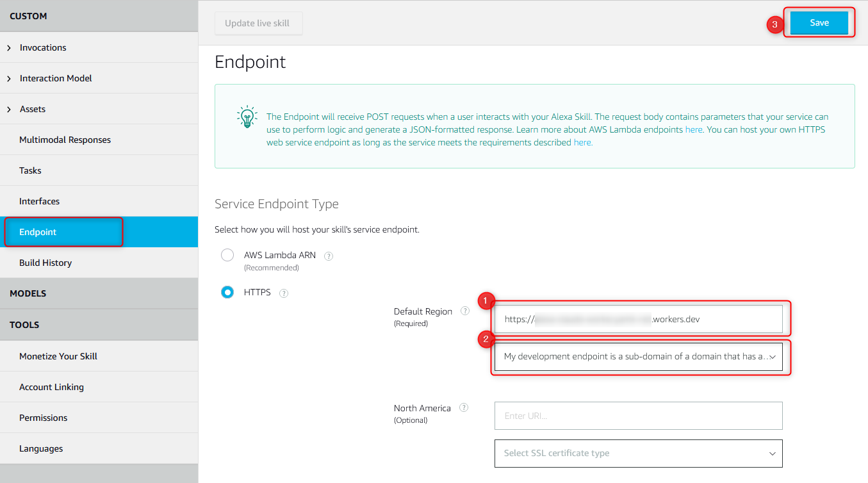Click the Default Region URI input field

coord(638,319)
